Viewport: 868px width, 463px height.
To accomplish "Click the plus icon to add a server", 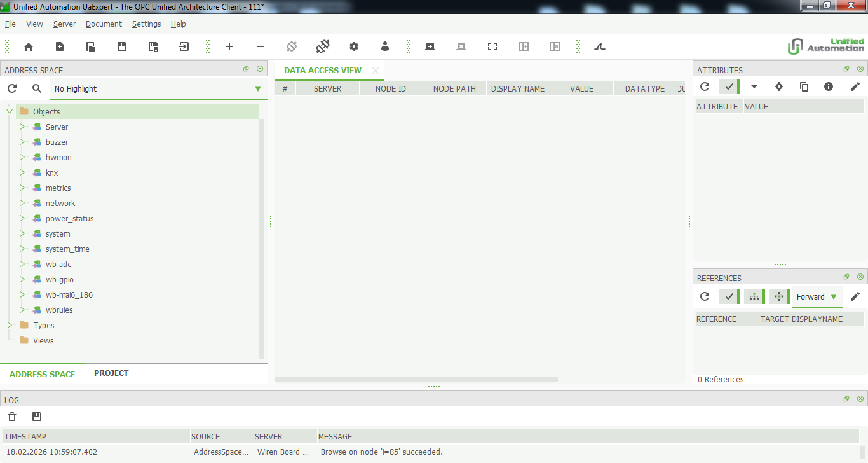I will 229,46.
